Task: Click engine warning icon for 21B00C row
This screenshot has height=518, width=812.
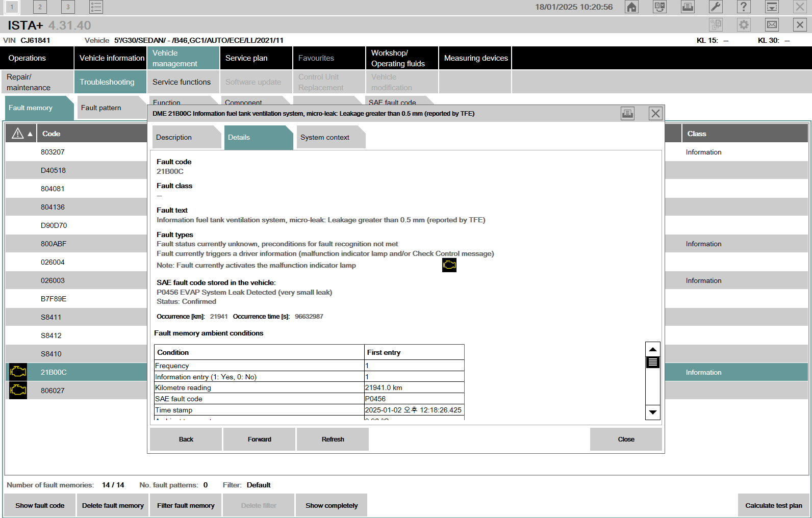Action: pos(18,372)
